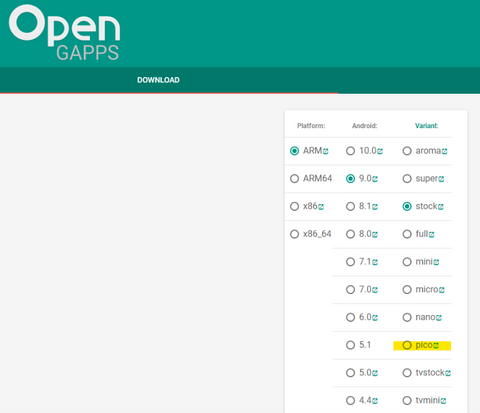The width and height of the screenshot is (480, 413).
Task: Select the super variant
Action: click(x=407, y=179)
